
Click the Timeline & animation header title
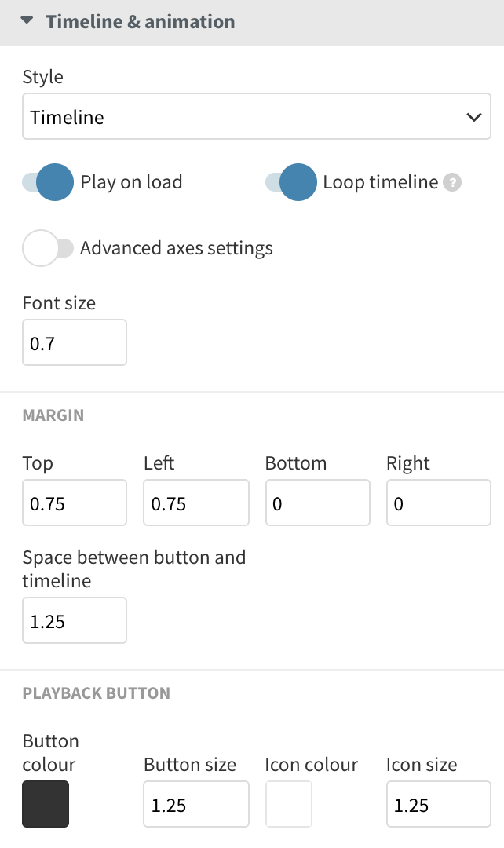[x=141, y=22]
